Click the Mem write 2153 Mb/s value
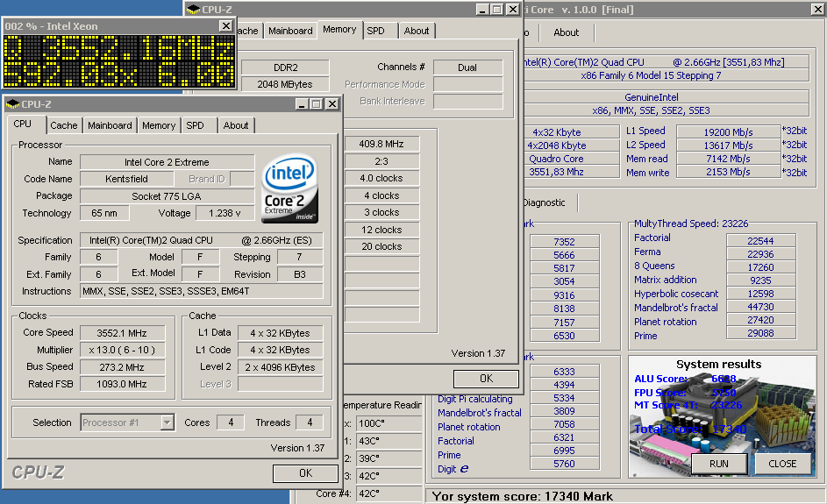The image size is (827, 504). (x=728, y=172)
